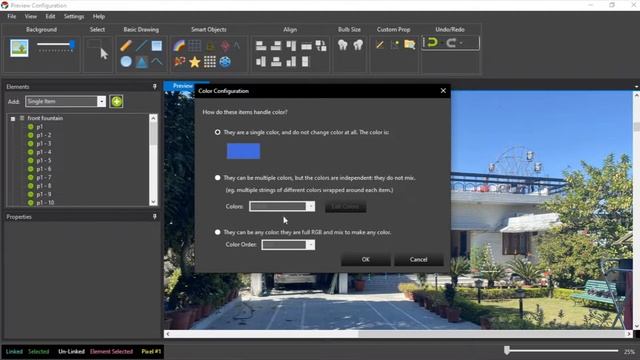Open the Edit menu
Image resolution: width=640 pixels, height=360 pixels.
click(x=50, y=16)
